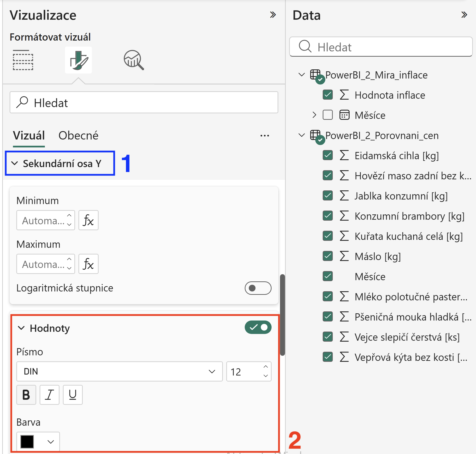Click the Minimum Automaticky value field
The width and height of the screenshot is (476, 454).
tap(46, 220)
